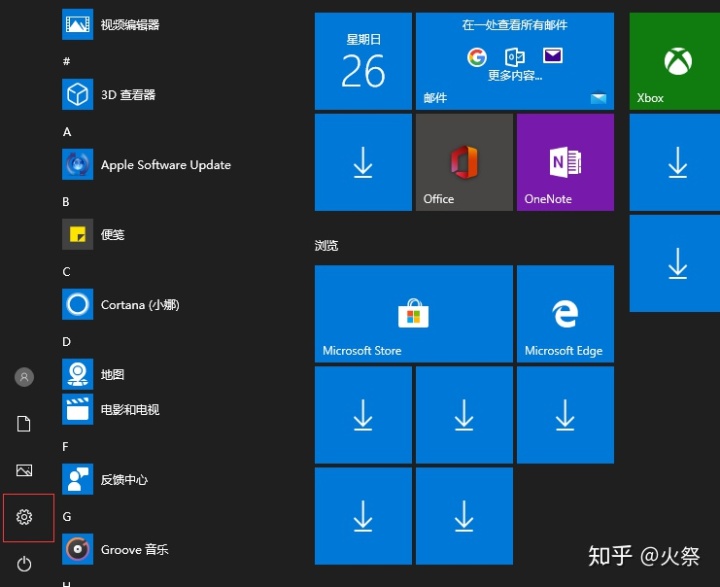Screen dimensions: 720x587
Task: Click the F letter header
Action: tap(66, 446)
